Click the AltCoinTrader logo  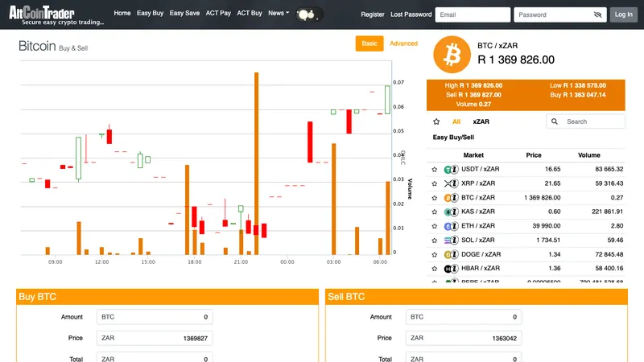point(56,15)
